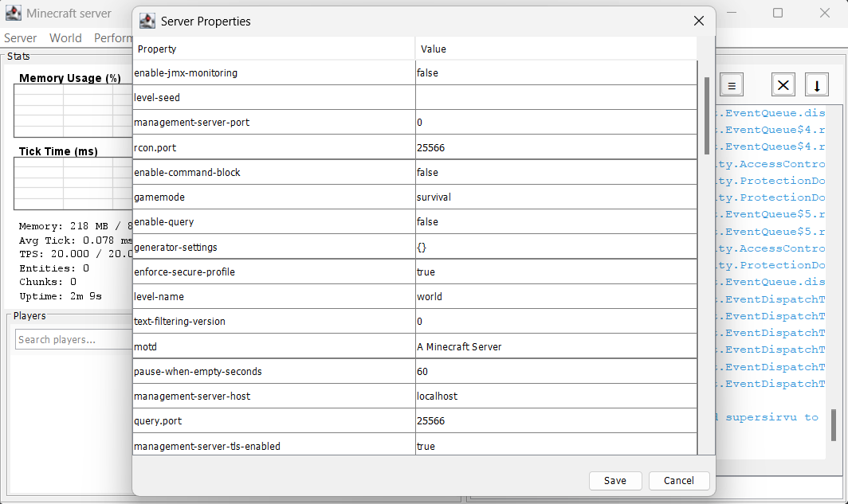848x504 pixels.
Task: Click the Minecraft server window app icon
Action: click(13, 13)
